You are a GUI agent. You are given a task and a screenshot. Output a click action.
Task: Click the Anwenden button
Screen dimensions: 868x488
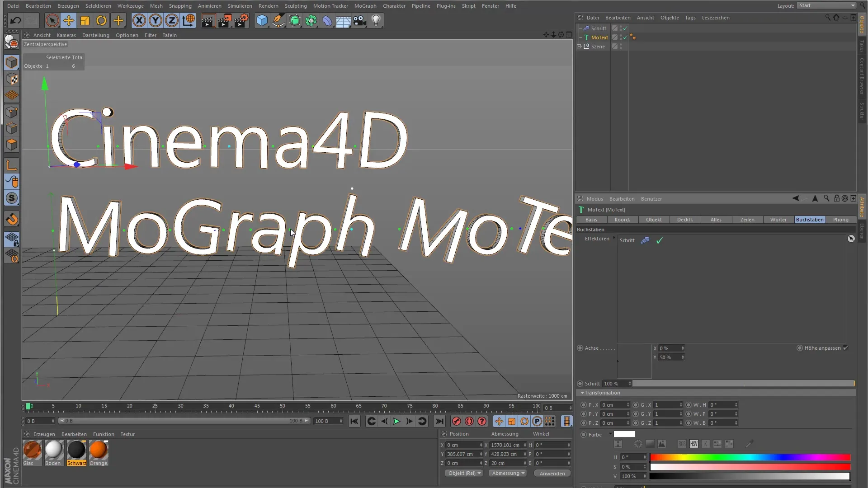(x=552, y=474)
